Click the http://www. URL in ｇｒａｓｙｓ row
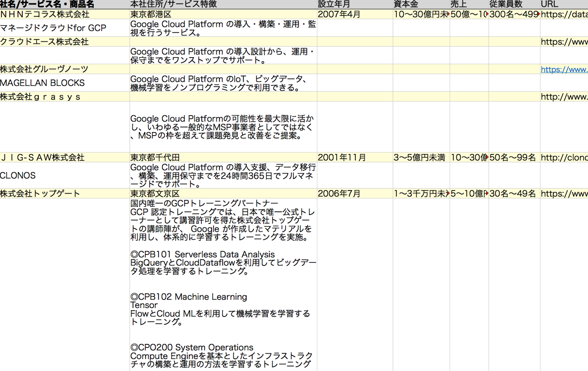 [x=564, y=97]
